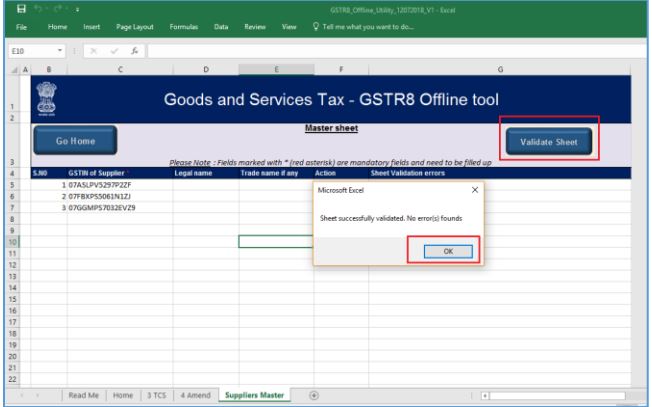
Task: Select column D header
Action: click(x=206, y=69)
